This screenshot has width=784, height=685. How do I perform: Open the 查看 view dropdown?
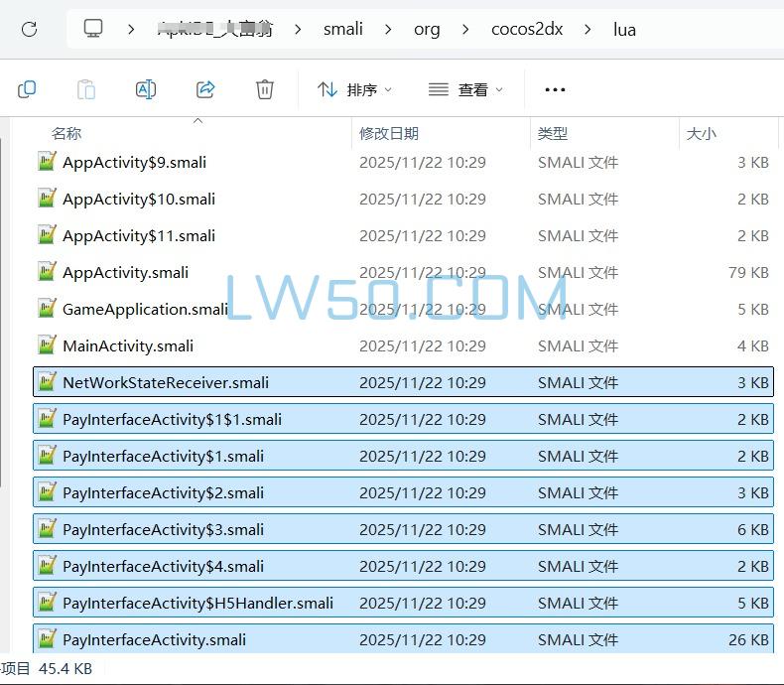tap(465, 90)
